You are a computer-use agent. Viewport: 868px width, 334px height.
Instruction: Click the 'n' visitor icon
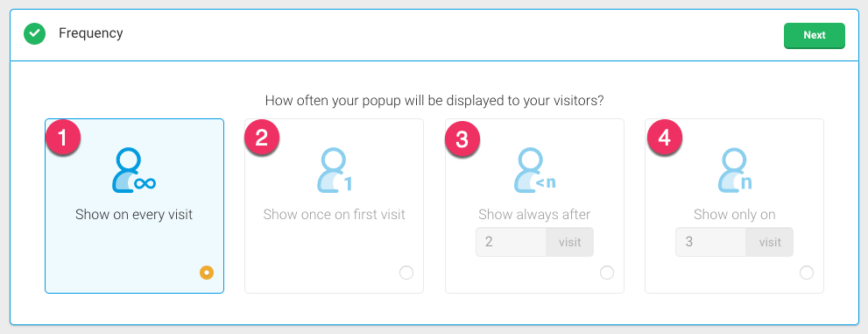[735, 170]
